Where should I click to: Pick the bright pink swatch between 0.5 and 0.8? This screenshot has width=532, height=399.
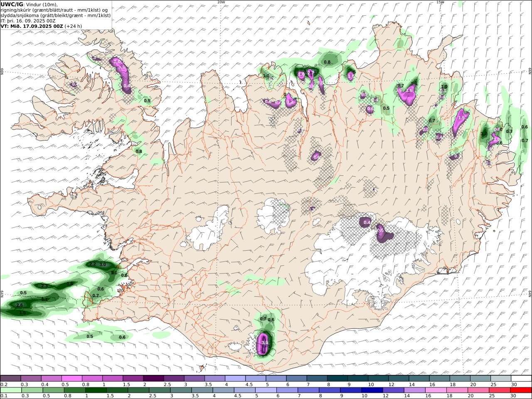(x=71, y=378)
